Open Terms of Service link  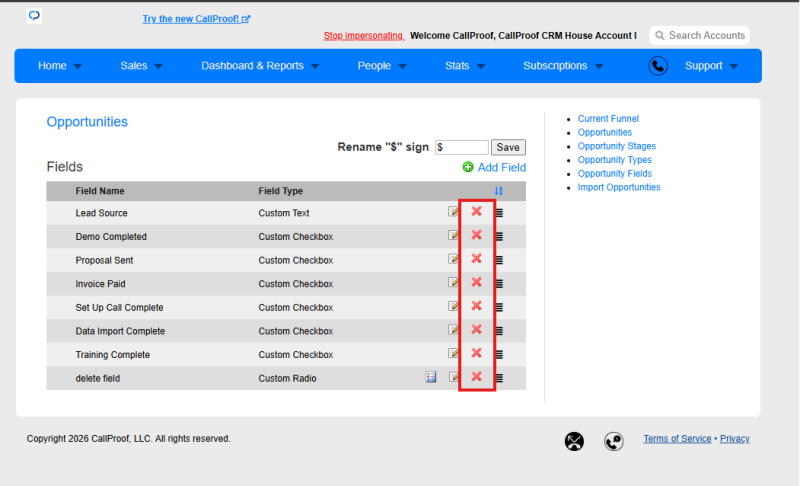677,439
